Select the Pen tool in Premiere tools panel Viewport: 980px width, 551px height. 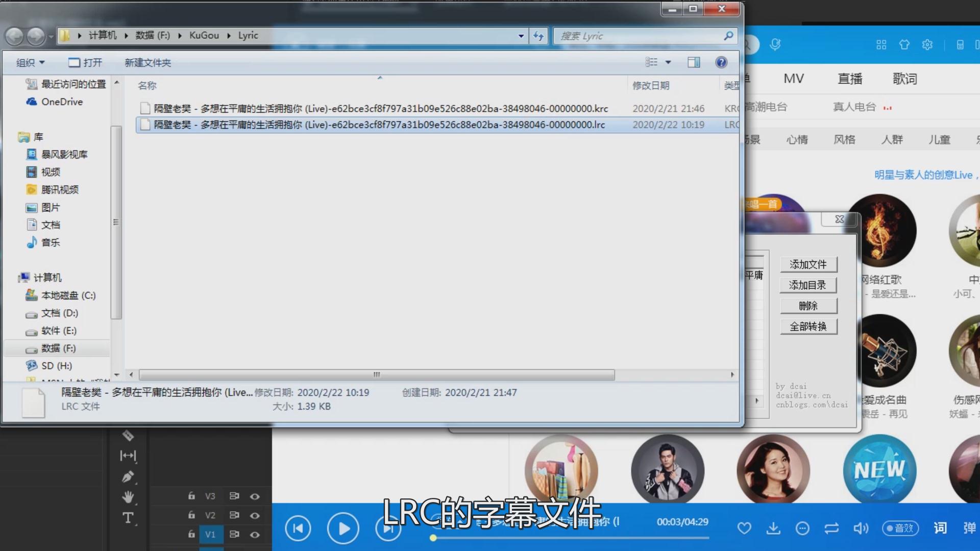click(x=128, y=477)
